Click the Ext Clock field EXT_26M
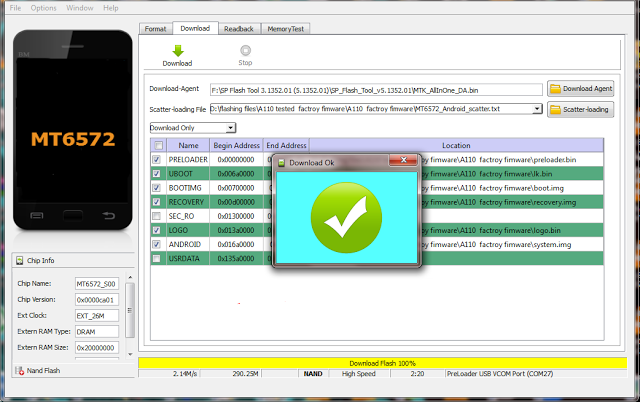640x402 pixels. (x=97, y=315)
